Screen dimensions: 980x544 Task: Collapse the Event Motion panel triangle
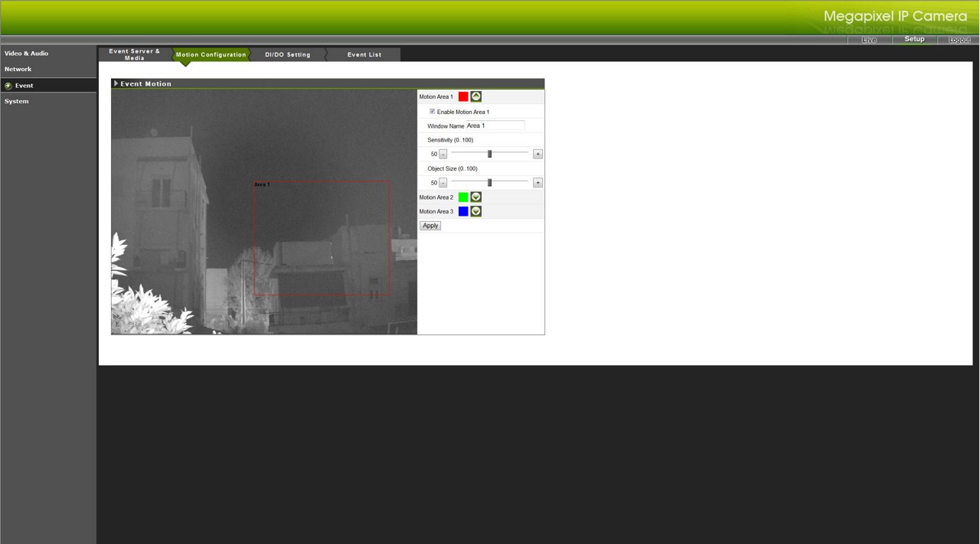(x=116, y=83)
